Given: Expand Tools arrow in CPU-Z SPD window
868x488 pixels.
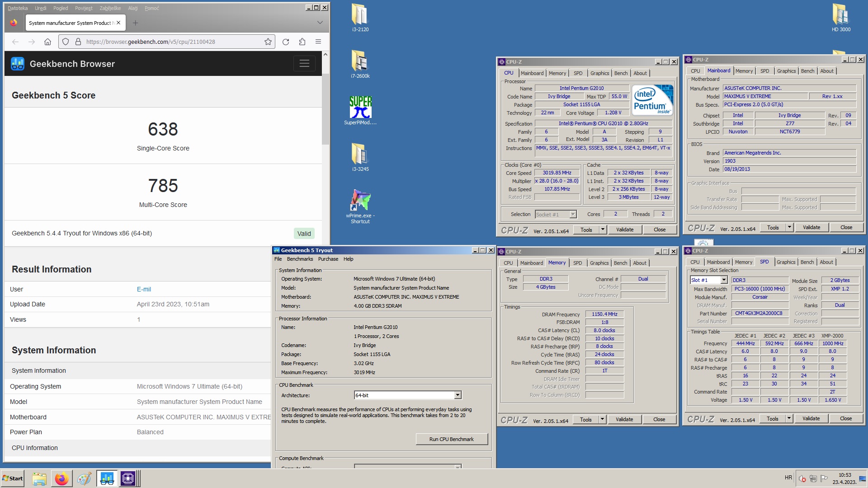Looking at the screenshot, I should pos(789,418).
